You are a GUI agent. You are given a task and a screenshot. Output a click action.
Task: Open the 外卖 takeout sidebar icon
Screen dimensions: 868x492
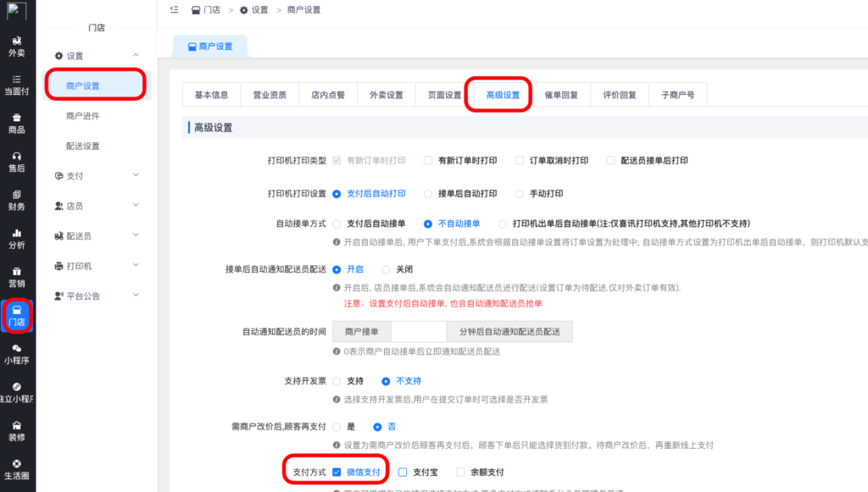(17, 46)
